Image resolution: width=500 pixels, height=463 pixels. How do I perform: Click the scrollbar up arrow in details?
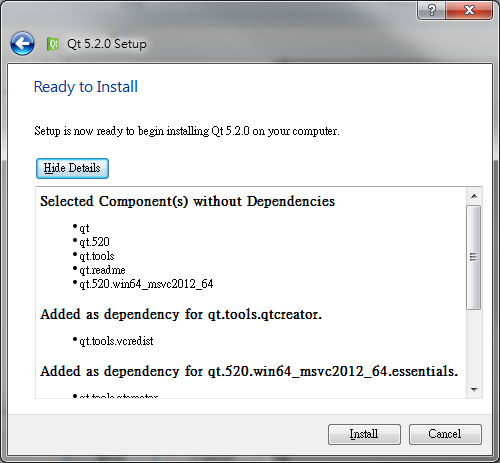(474, 196)
